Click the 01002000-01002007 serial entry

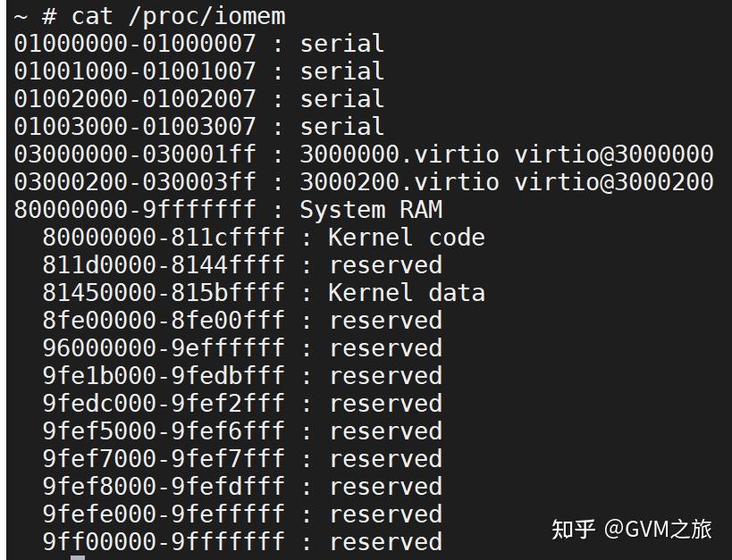(x=198, y=98)
